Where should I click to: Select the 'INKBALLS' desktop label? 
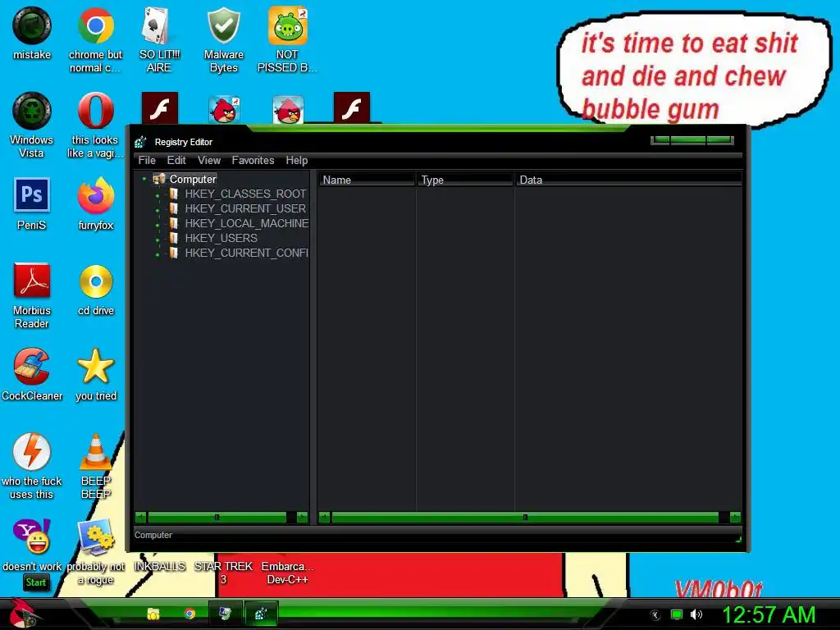(x=159, y=566)
